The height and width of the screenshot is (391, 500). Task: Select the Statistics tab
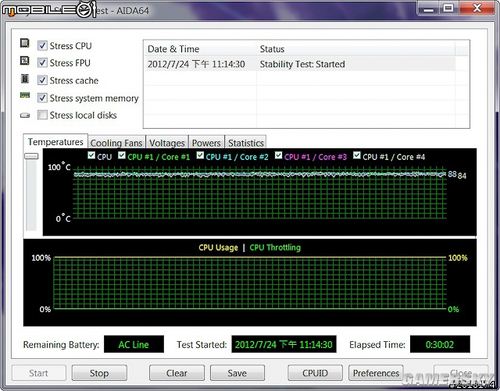coord(246,143)
